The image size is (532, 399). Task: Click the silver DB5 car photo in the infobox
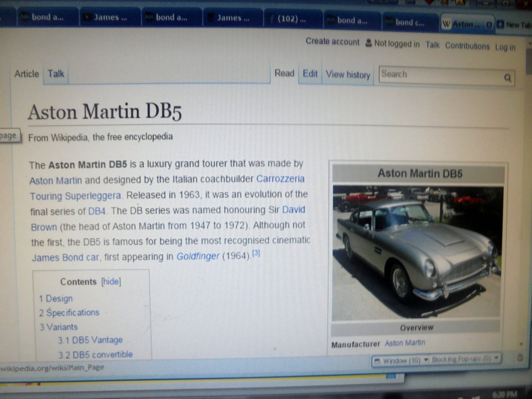[x=417, y=252]
